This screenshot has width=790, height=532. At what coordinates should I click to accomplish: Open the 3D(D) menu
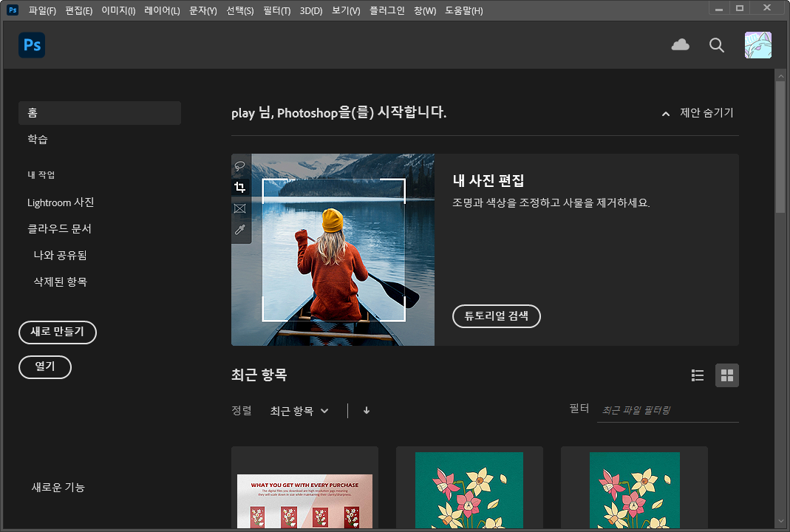click(311, 10)
